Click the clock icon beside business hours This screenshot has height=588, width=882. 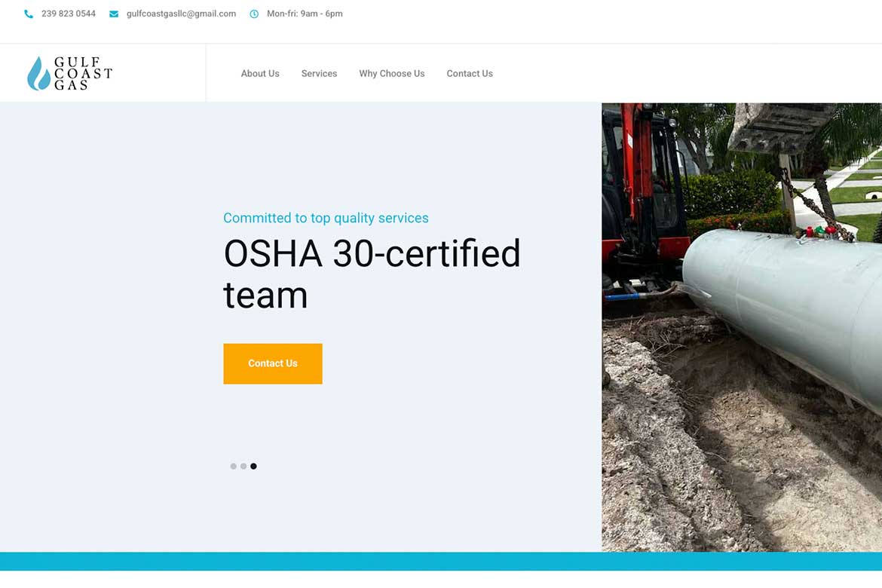[254, 14]
